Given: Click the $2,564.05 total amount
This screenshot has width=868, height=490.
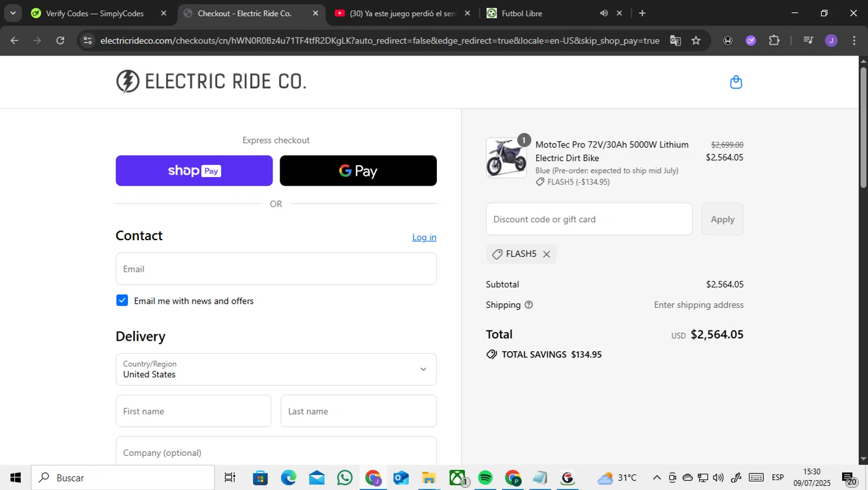Looking at the screenshot, I should (717, 334).
